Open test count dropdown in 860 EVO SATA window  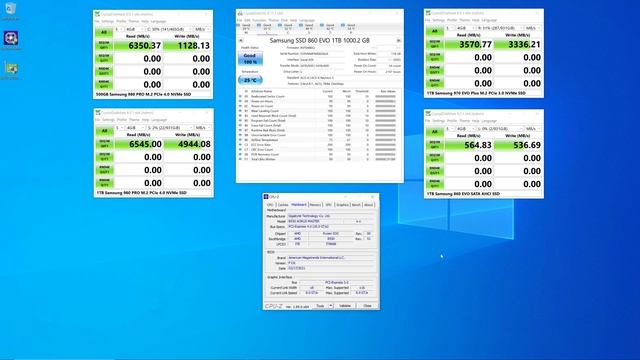click(x=449, y=129)
